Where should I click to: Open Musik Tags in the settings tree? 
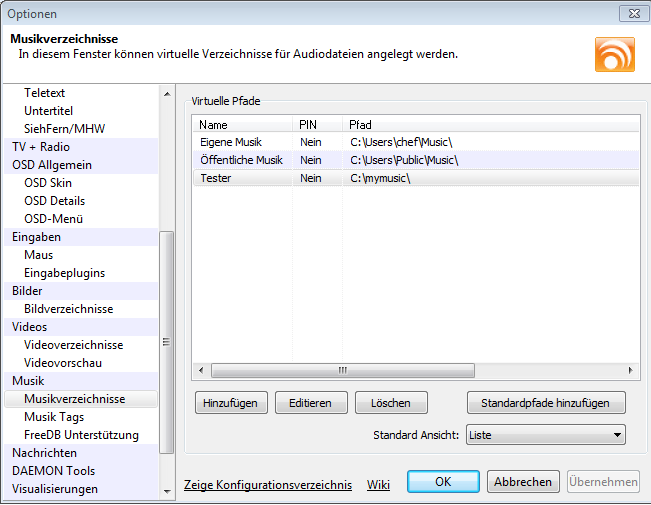[54, 417]
